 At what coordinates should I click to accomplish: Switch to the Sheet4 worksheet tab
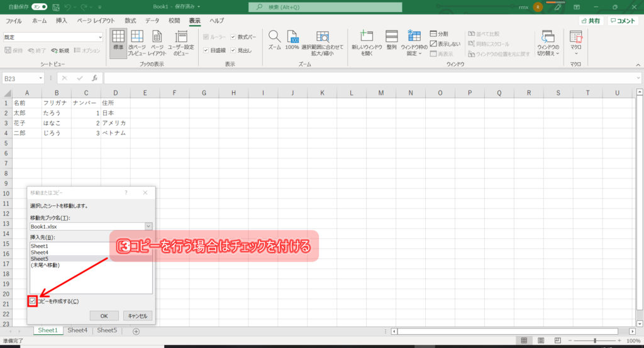pos(77,330)
